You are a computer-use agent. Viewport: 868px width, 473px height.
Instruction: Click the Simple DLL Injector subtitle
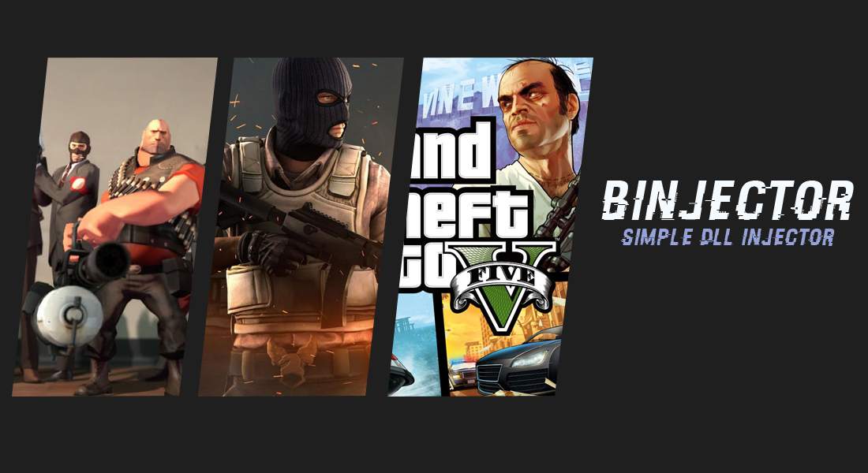[x=728, y=236]
